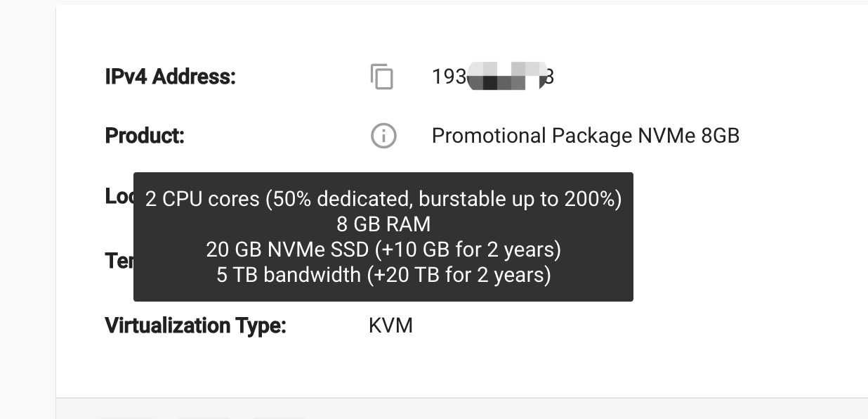This screenshot has width=868, height=419.
Task: Select the IPv4 Address label
Action: pyautogui.click(x=170, y=77)
